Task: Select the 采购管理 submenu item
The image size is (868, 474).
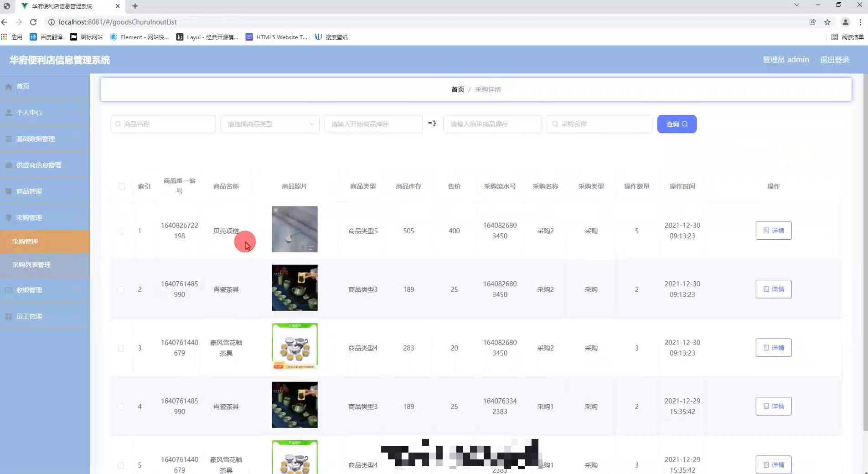Action: [x=45, y=242]
